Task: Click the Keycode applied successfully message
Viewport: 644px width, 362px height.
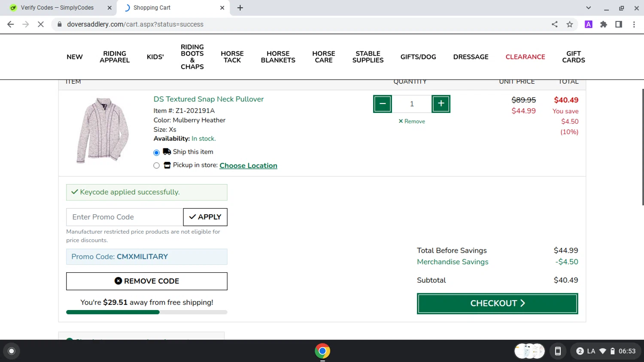Action: [x=147, y=192]
